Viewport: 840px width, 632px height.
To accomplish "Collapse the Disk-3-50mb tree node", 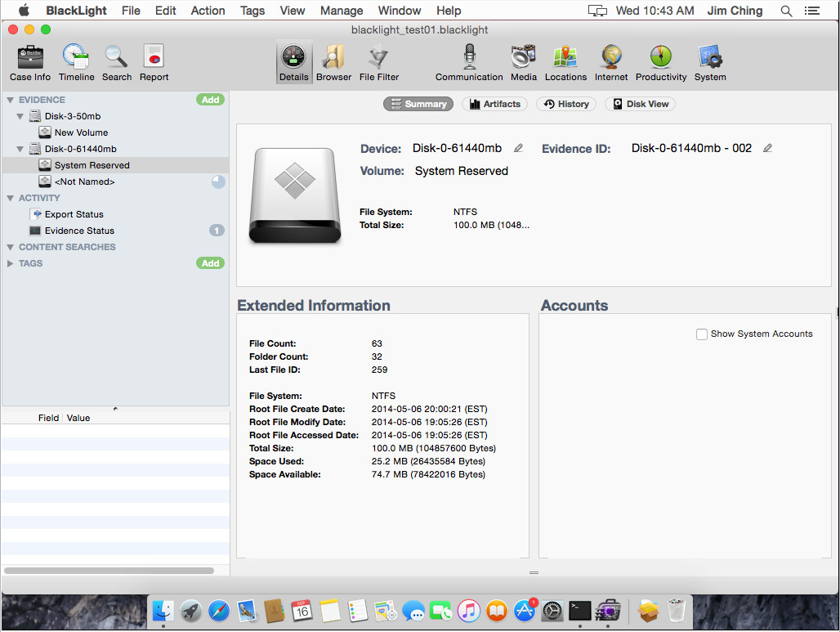I will pyautogui.click(x=20, y=116).
